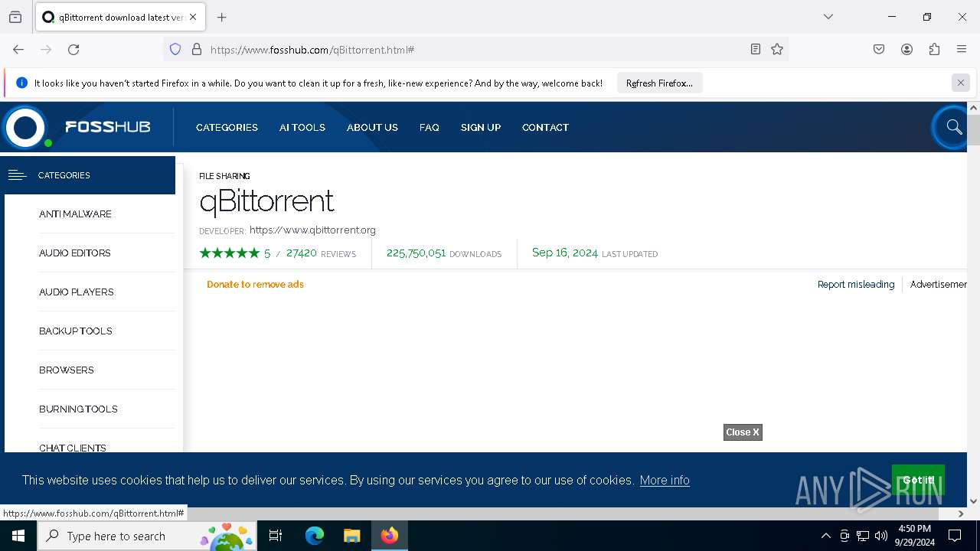
Task: Open SIGN UP menu item
Action: (481, 128)
